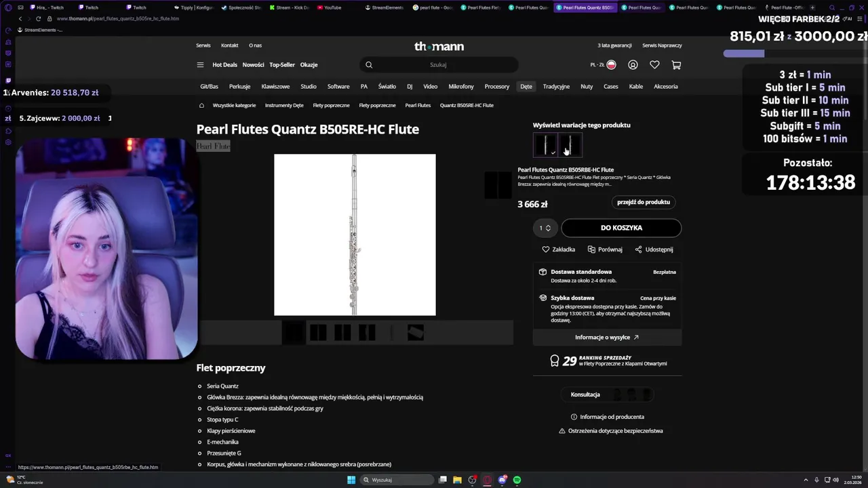868x488 pixels.
Task: Open Discord from the taskbar
Action: (502, 480)
